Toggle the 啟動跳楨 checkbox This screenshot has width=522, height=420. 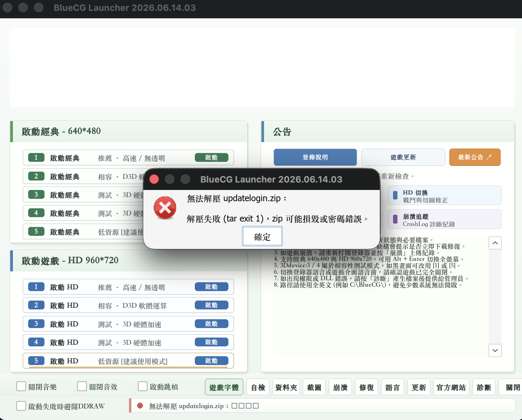coord(143,386)
